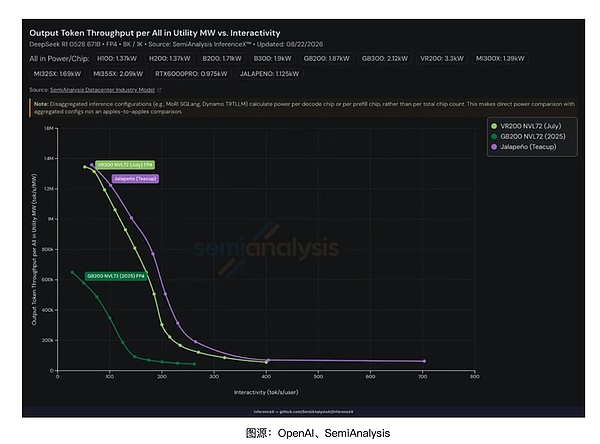600x444 pixels.
Task: Click the external-link icon beside the source link
Action: (159, 90)
